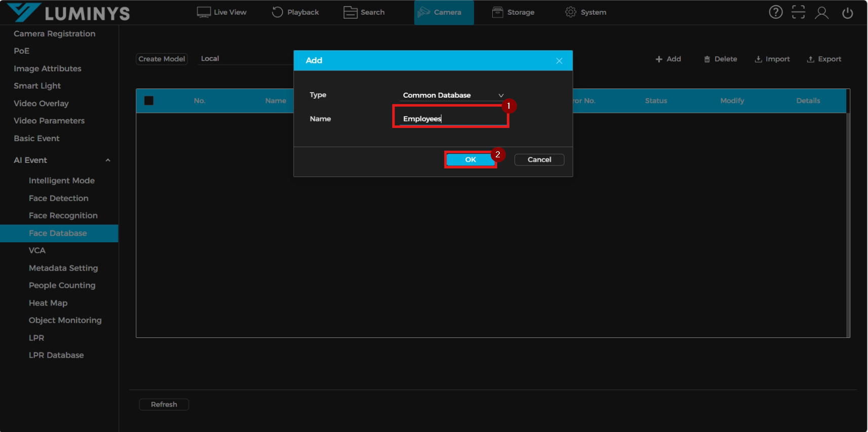The width and height of the screenshot is (868, 432).
Task: Click the help question mark icon
Action: click(x=775, y=12)
